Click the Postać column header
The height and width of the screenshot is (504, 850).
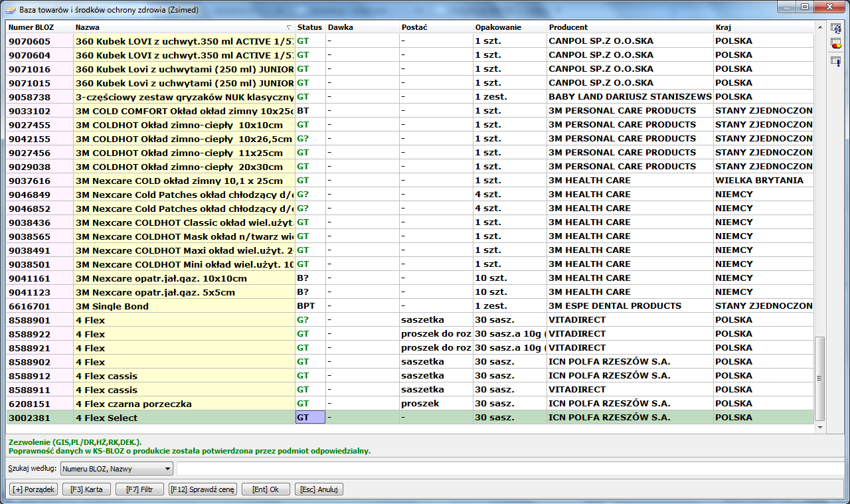[x=436, y=27]
